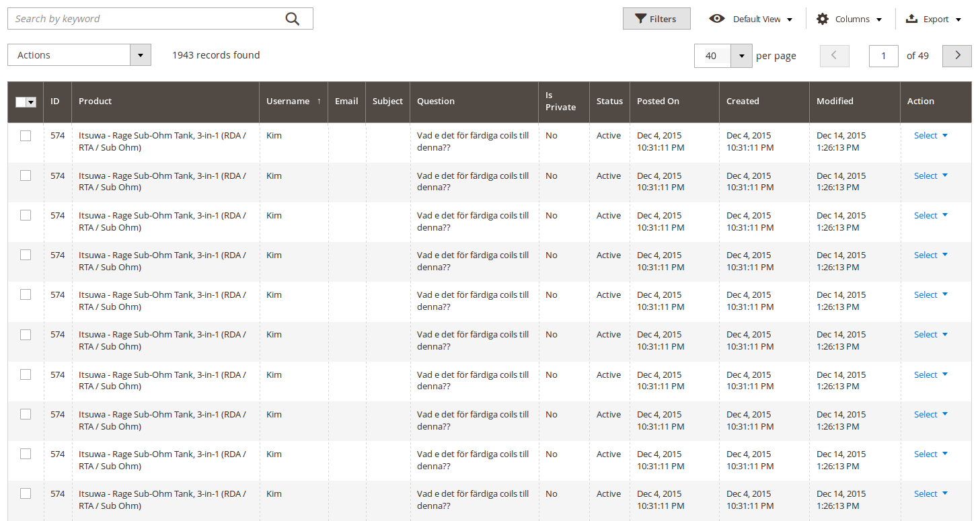980x521 pixels.
Task: Click the 'of 49' page count text
Action: (x=917, y=56)
